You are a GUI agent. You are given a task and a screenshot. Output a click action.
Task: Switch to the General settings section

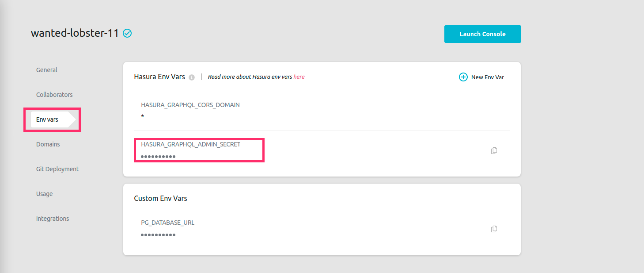tap(46, 69)
